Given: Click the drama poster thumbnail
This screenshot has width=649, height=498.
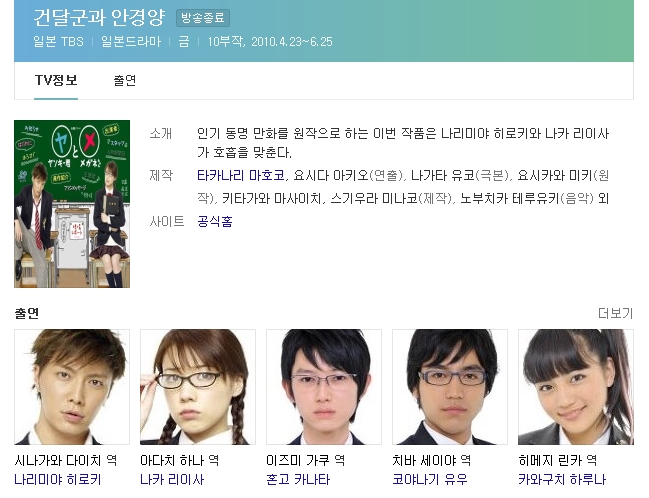Looking at the screenshot, I should [72, 204].
